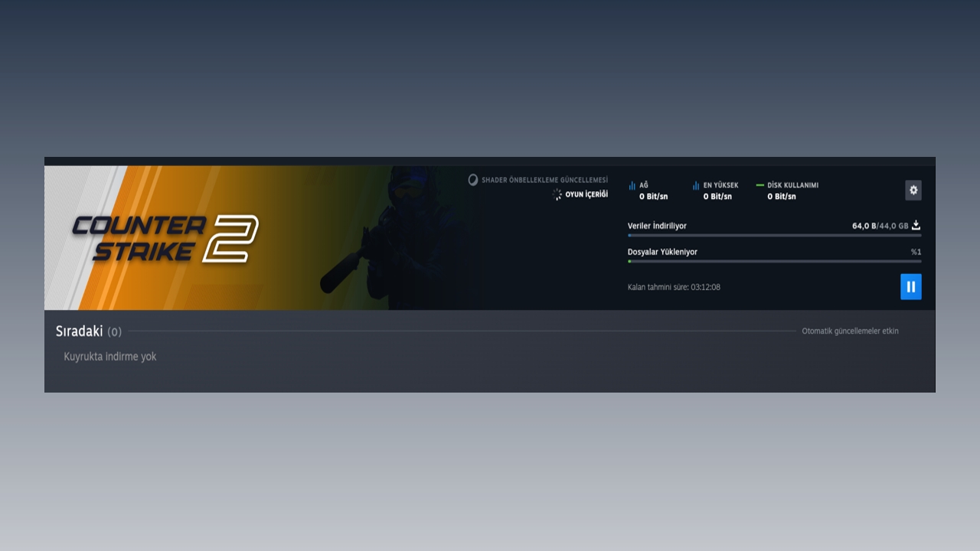Click the Dosyalar Yükleniyor progress bar
Screen dimensions: 980x551
pyautogui.click(x=774, y=262)
